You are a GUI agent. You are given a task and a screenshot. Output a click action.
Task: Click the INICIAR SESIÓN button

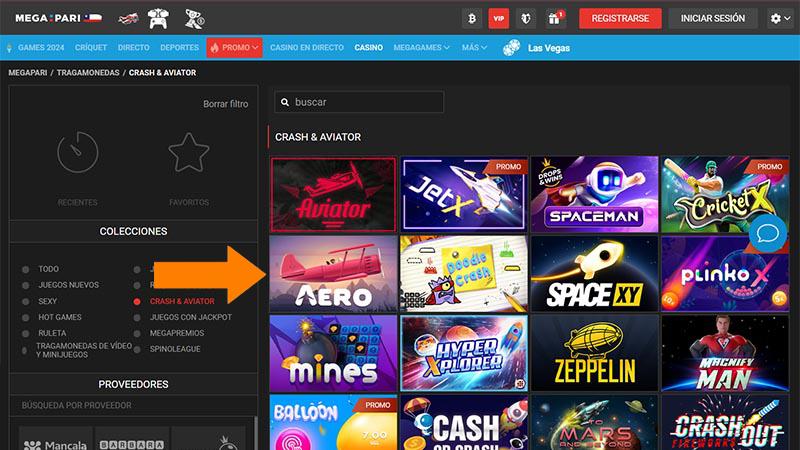pos(712,18)
